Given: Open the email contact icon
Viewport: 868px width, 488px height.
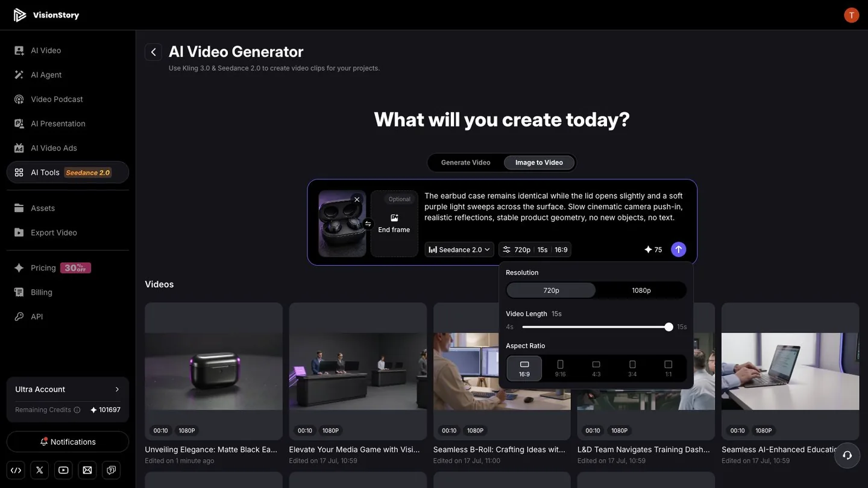Looking at the screenshot, I should point(87,470).
